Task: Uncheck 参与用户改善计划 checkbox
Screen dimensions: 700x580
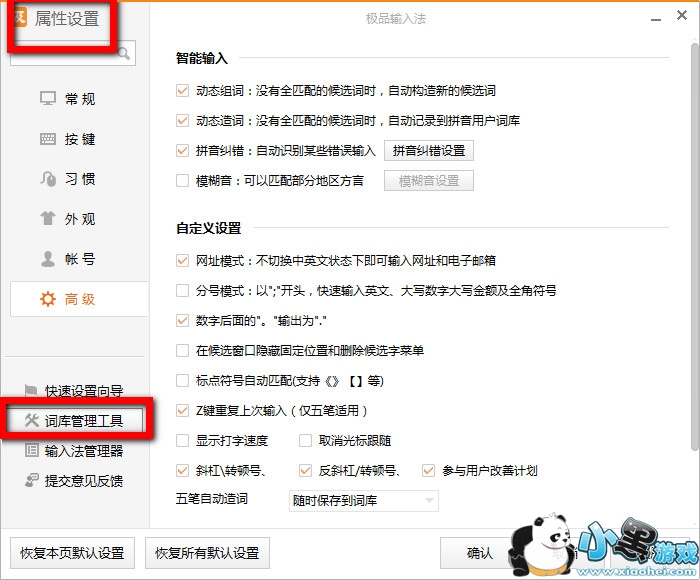Action: click(428, 471)
